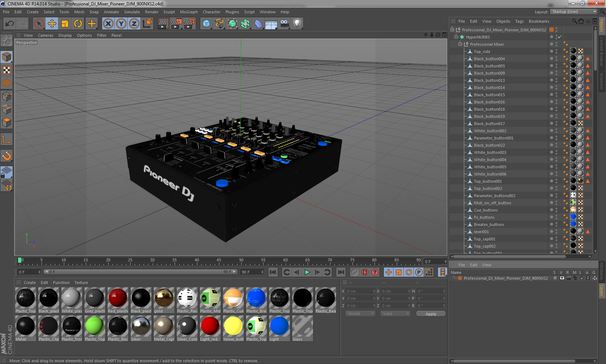606x364 pixels.
Task: Enable Edges mode
Action: tap(6, 110)
